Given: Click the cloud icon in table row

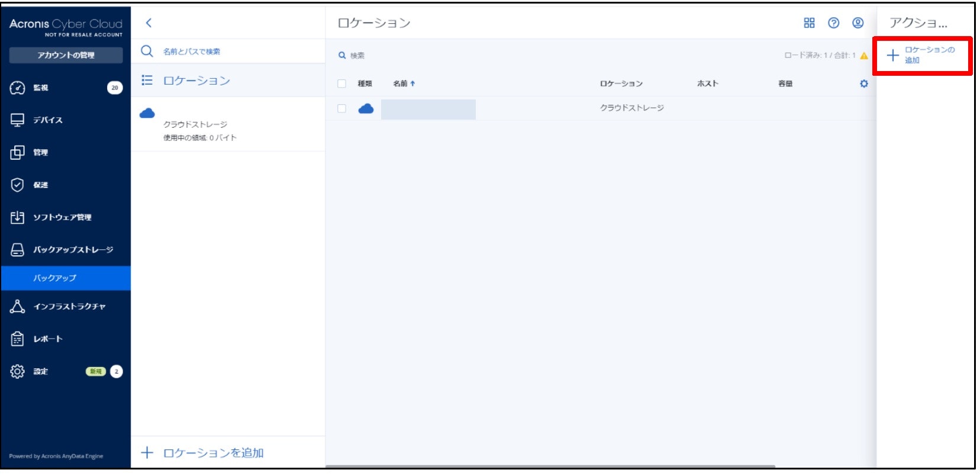Looking at the screenshot, I should click(x=366, y=108).
